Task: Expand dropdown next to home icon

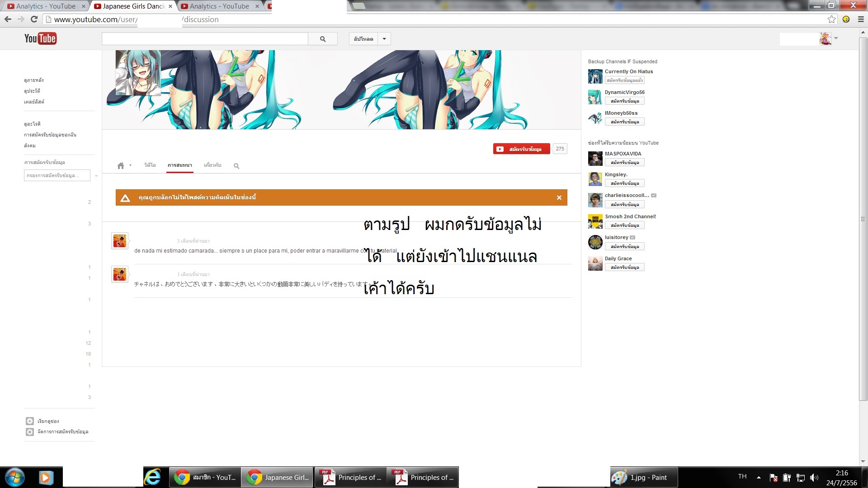Action: point(130,165)
